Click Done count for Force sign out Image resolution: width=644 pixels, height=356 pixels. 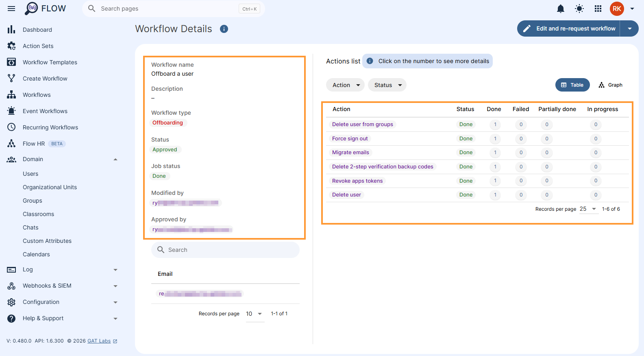pyautogui.click(x=495, y=139)
